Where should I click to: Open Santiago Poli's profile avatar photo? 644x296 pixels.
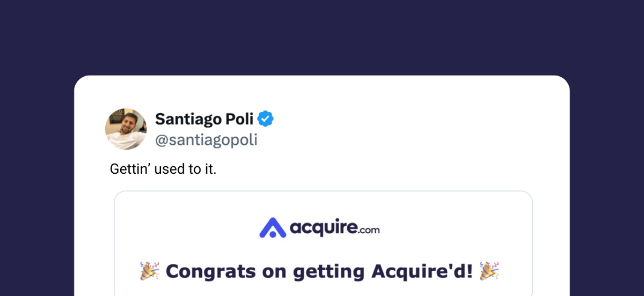click(126, 129)
